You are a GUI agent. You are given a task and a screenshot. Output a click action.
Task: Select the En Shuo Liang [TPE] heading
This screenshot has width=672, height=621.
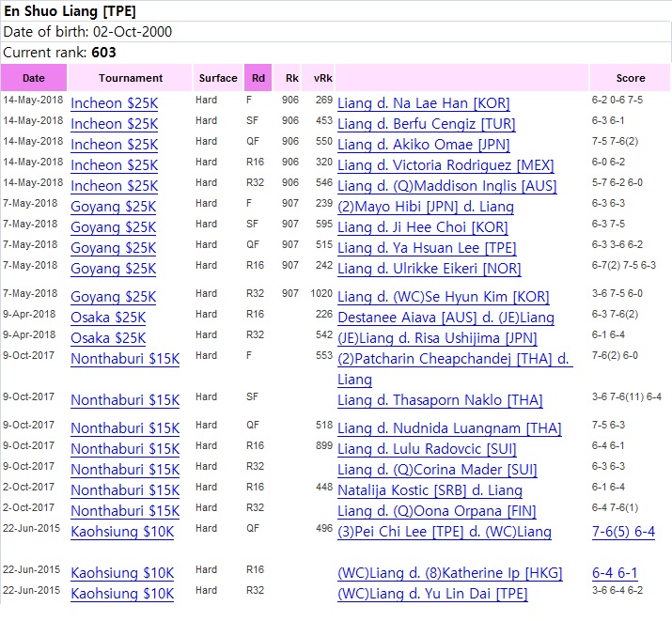click(x=70, y=10)
